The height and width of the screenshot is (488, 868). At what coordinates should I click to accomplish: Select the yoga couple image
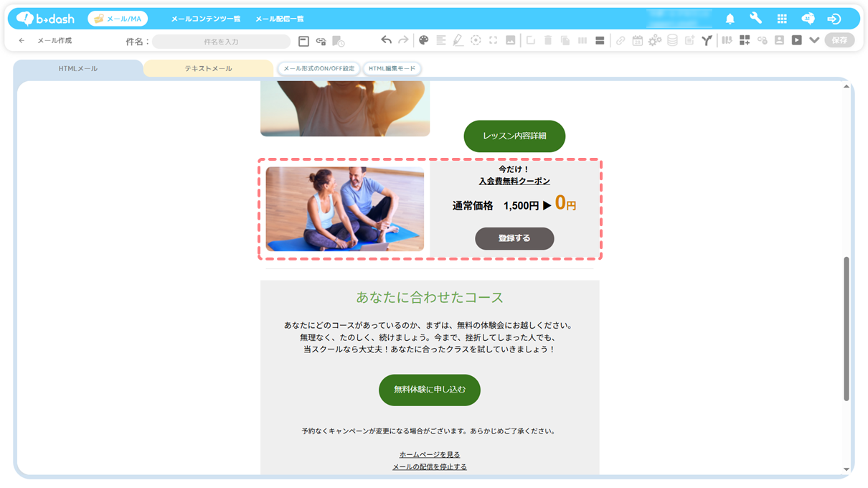click(345, 209)
